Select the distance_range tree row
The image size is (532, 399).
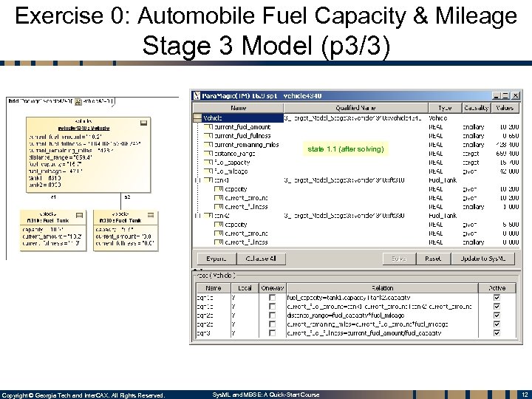[356, 154]
